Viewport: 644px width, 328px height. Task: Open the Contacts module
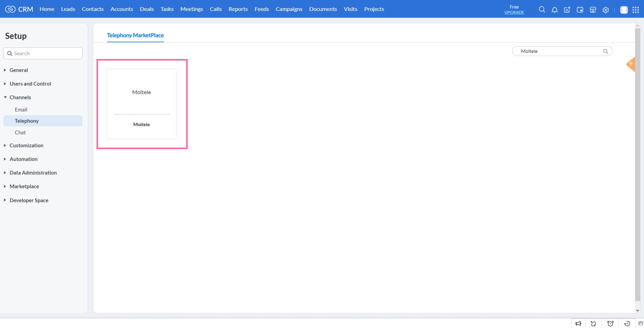point(93,9)
